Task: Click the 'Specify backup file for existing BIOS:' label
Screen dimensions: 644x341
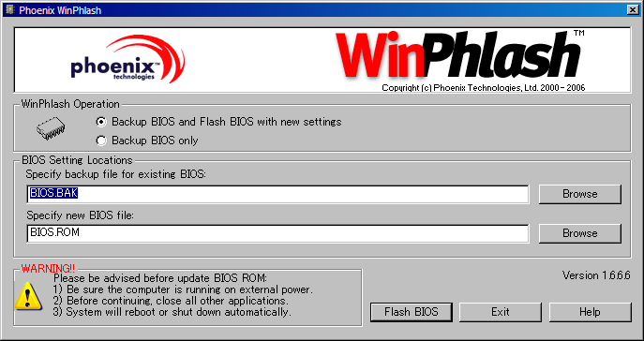Action: click(x=116, y=174)
